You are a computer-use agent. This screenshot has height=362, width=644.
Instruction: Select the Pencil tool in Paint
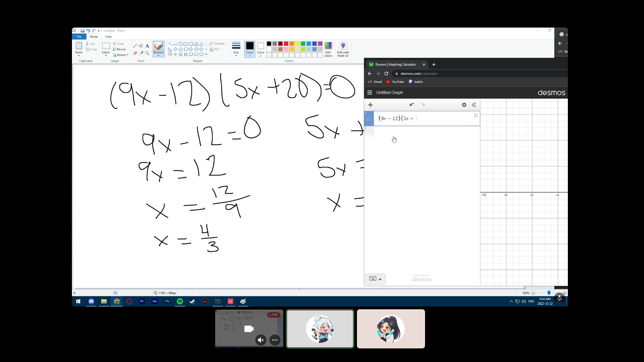click(135, 46)
